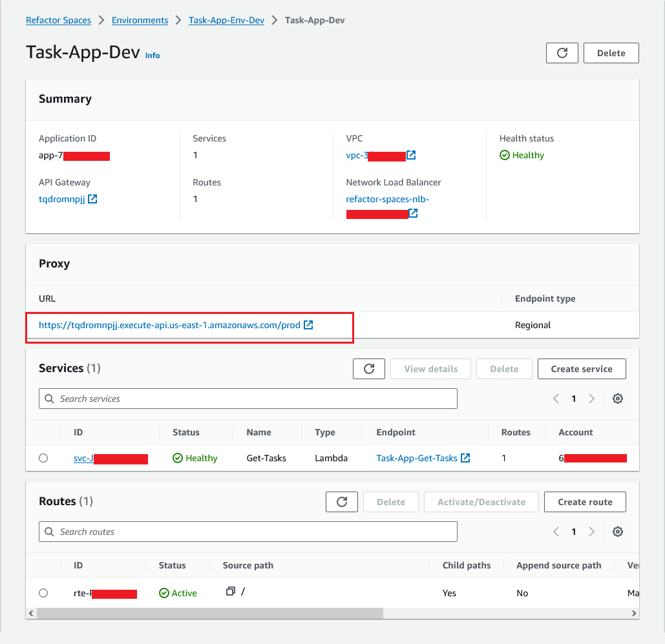Refresh the Routes list

point(342,502)
